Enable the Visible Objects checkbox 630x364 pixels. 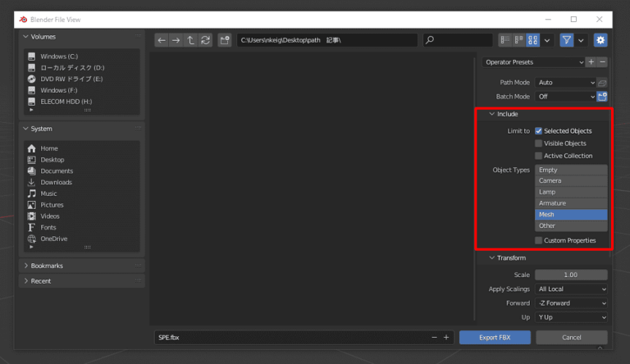pyautogui.click(x=538, y=143)
